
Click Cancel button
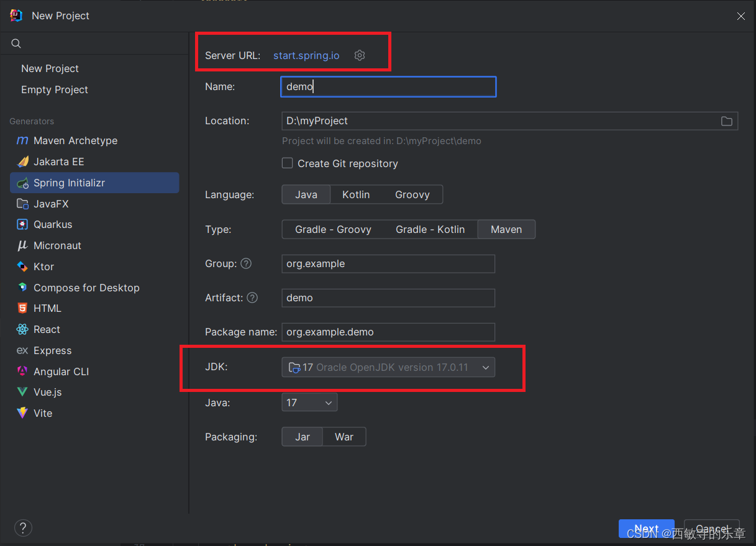click(712, 529)
